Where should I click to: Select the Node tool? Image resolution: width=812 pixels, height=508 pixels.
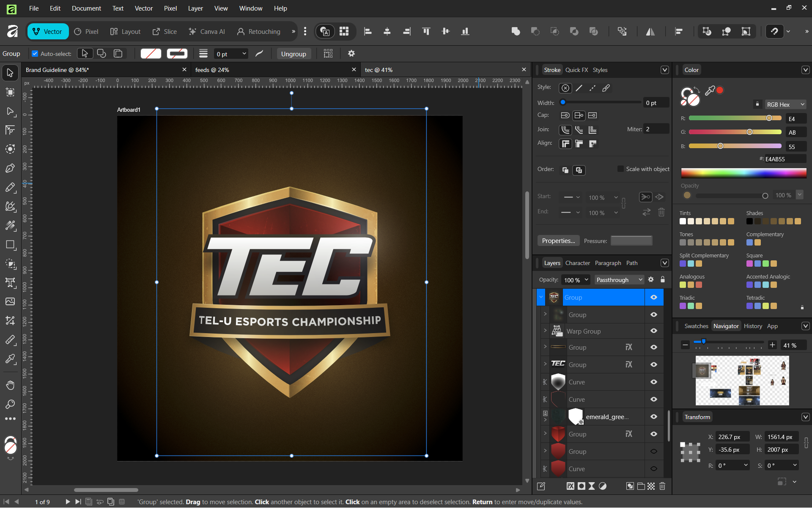click(10, 111)
